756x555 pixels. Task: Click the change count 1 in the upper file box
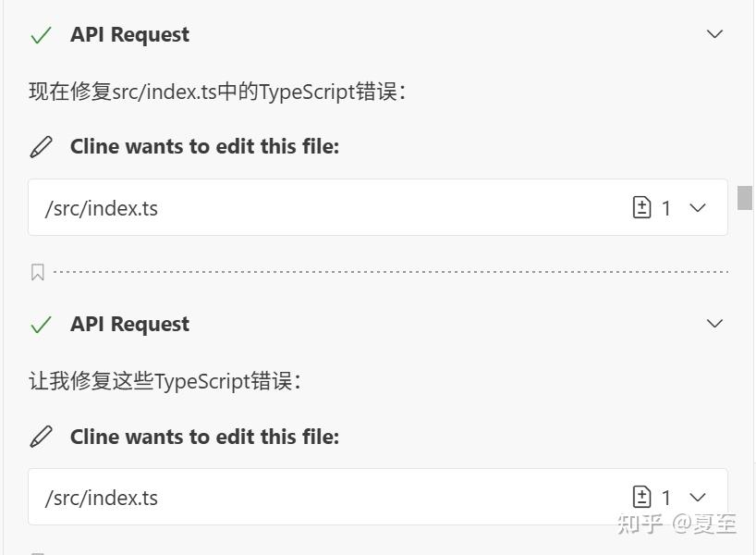pos(666,209)
